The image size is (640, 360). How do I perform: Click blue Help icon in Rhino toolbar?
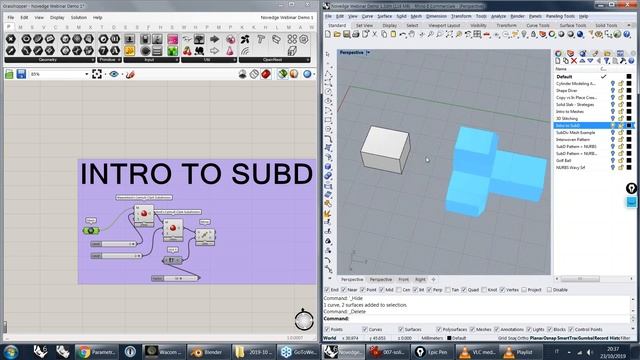point(627,35)
